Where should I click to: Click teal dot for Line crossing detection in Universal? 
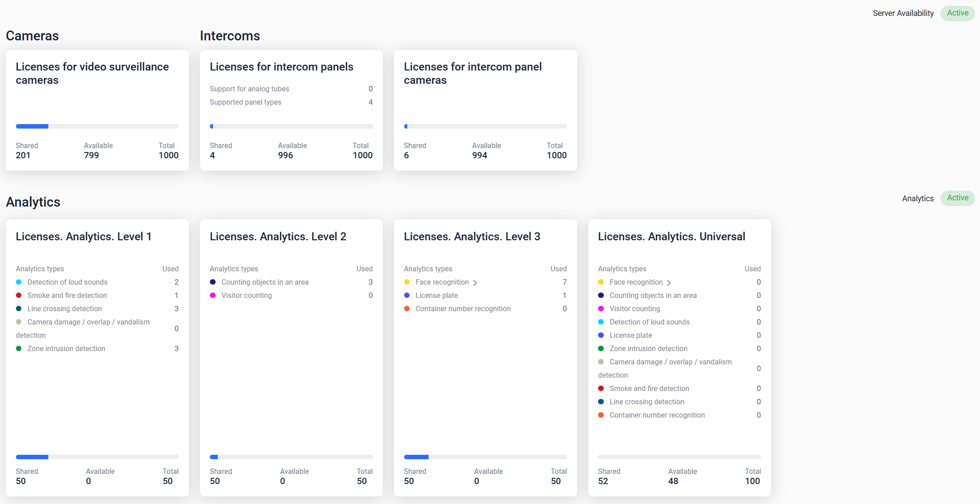[x=601, y=402]
